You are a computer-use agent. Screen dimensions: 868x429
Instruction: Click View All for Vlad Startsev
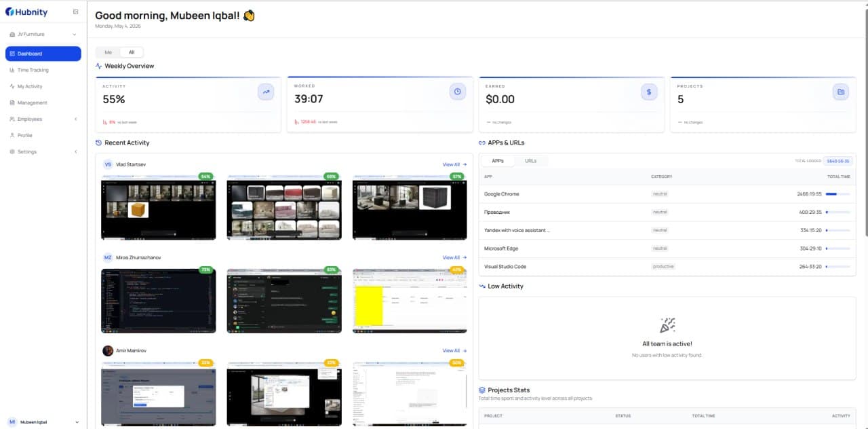click(454, 164)
